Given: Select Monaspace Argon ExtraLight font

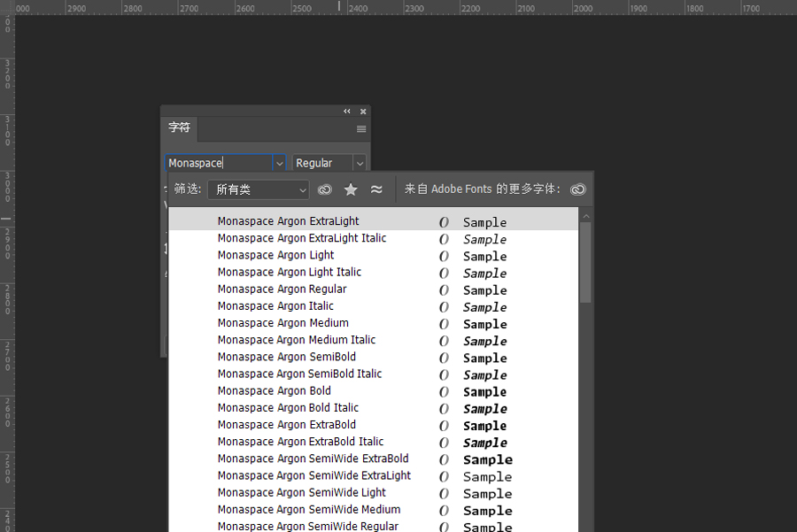Looking at the screenshot, I should pos(374,221).
